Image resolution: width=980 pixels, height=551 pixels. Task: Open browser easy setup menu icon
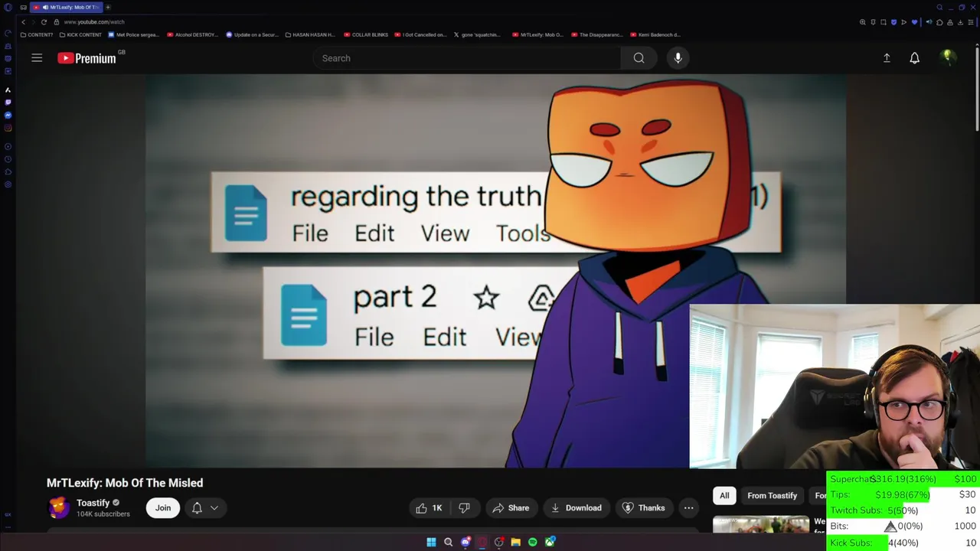(971, 22)
